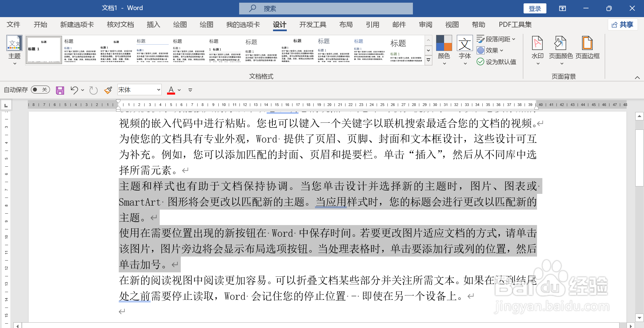
Task: Click underlined text 当应用
Action: 331,202
